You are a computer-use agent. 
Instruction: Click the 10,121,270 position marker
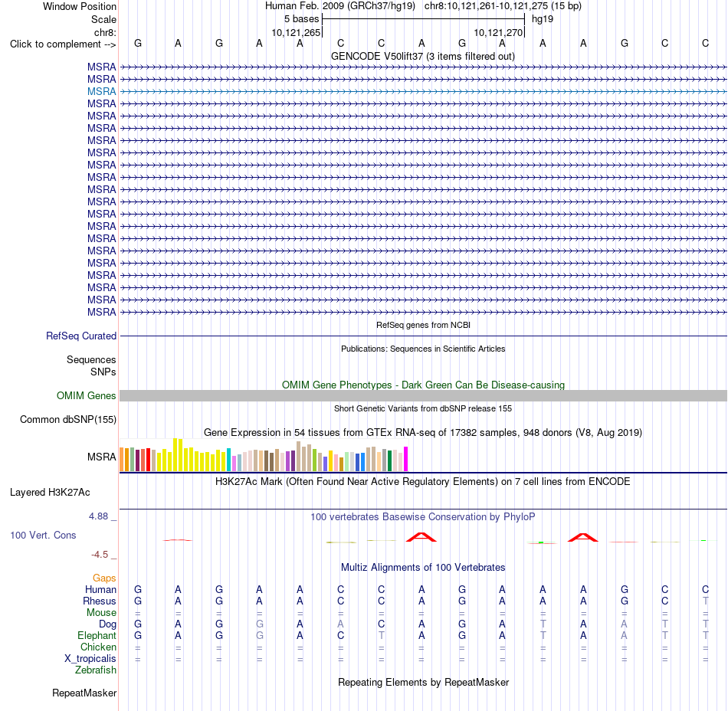(x=498, y=32)
